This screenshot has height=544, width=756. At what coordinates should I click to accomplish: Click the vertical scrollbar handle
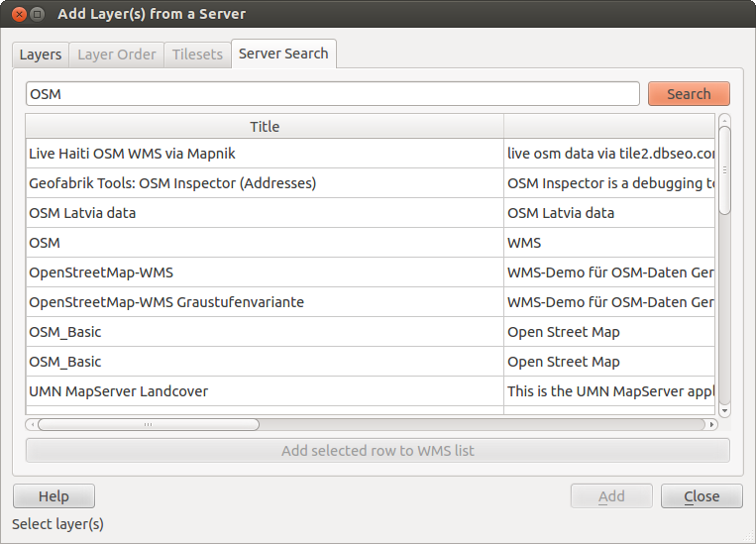[724, 168]
